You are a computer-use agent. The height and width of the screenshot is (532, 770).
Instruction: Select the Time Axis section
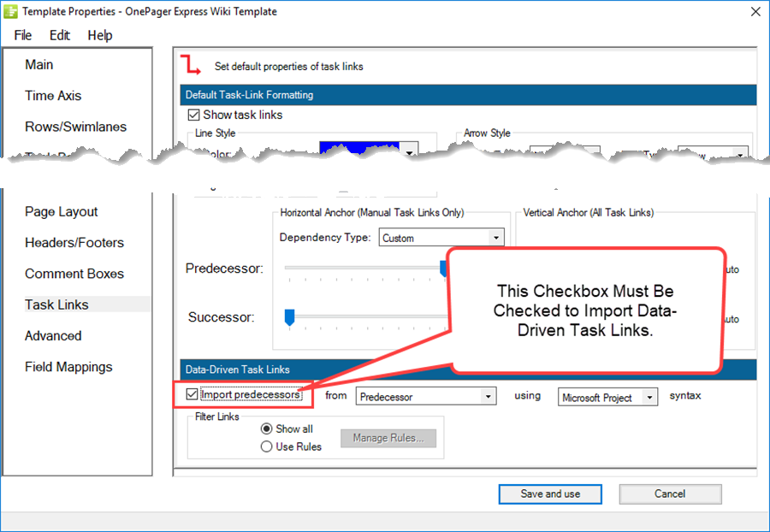point(53,95)
